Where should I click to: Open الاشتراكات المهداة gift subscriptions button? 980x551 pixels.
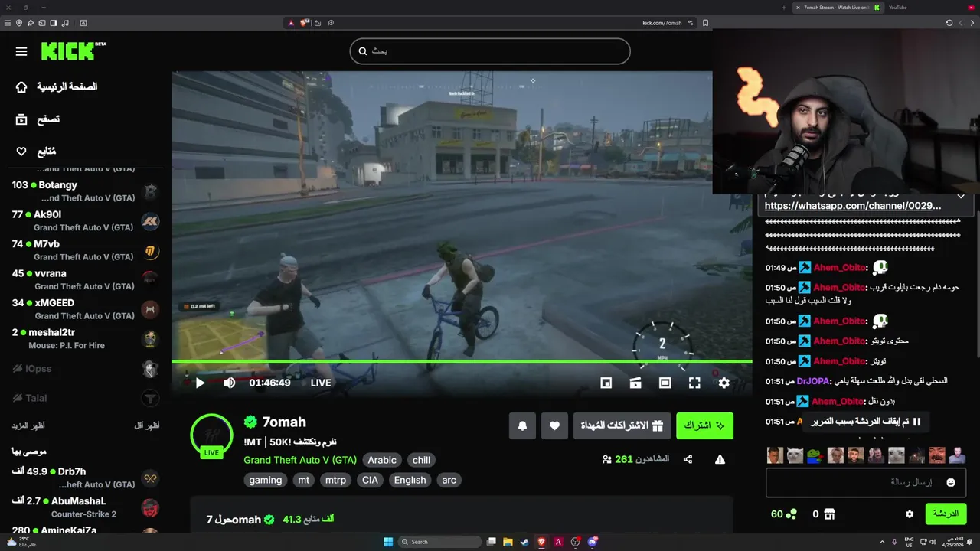[x=622, y=425]
